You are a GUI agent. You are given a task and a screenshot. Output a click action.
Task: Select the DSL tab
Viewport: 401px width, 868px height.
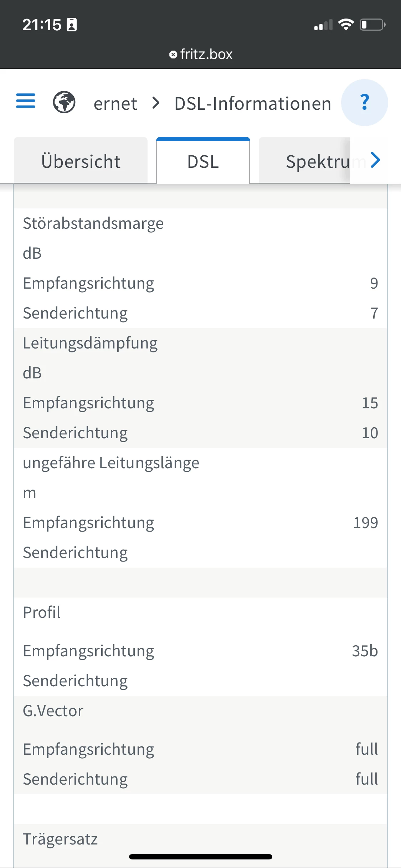[x=203, y=161]
